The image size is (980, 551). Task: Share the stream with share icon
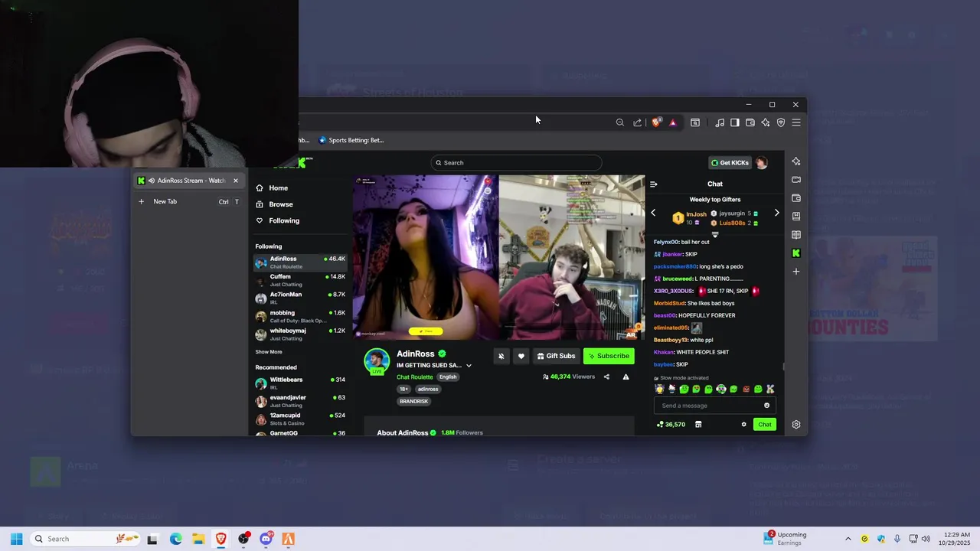tap(606, 377)
